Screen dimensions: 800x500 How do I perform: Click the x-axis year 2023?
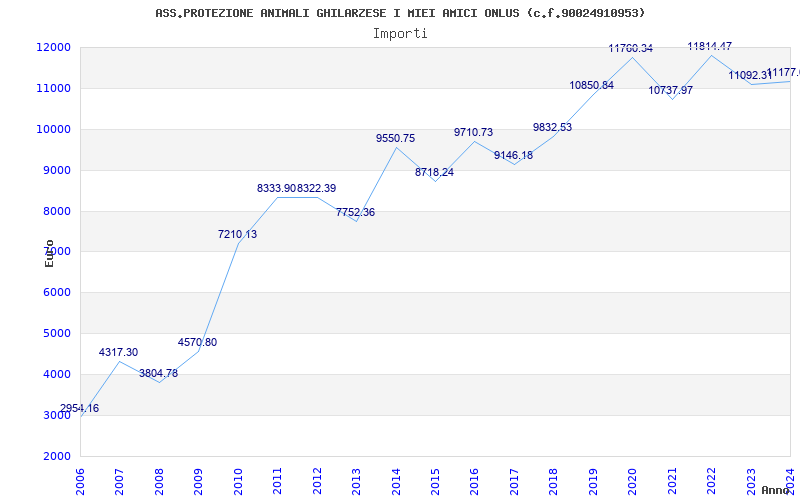click(x=752, y=481)
